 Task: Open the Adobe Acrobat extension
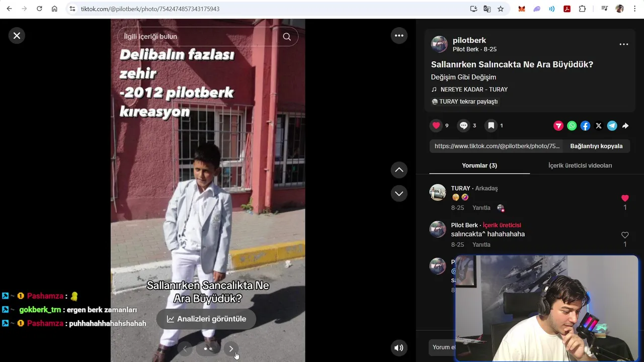(x=567, y=9)
